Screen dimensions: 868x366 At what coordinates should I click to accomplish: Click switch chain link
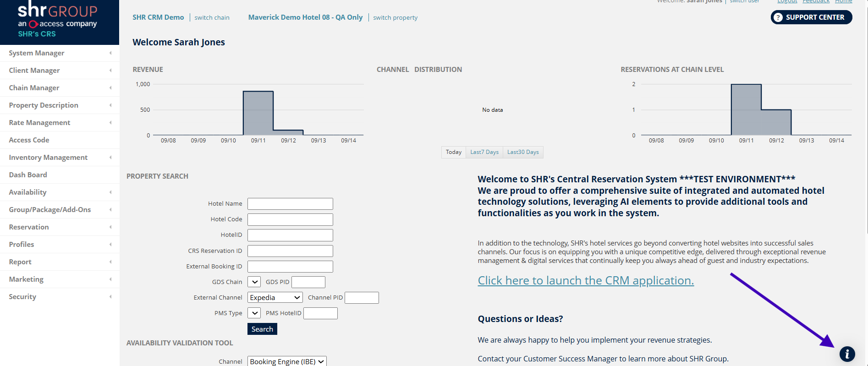(x=212, y=17)
